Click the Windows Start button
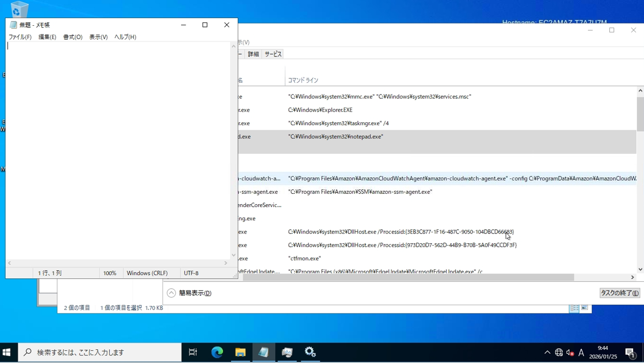This screenshot has width=644, height=363. 7,352
